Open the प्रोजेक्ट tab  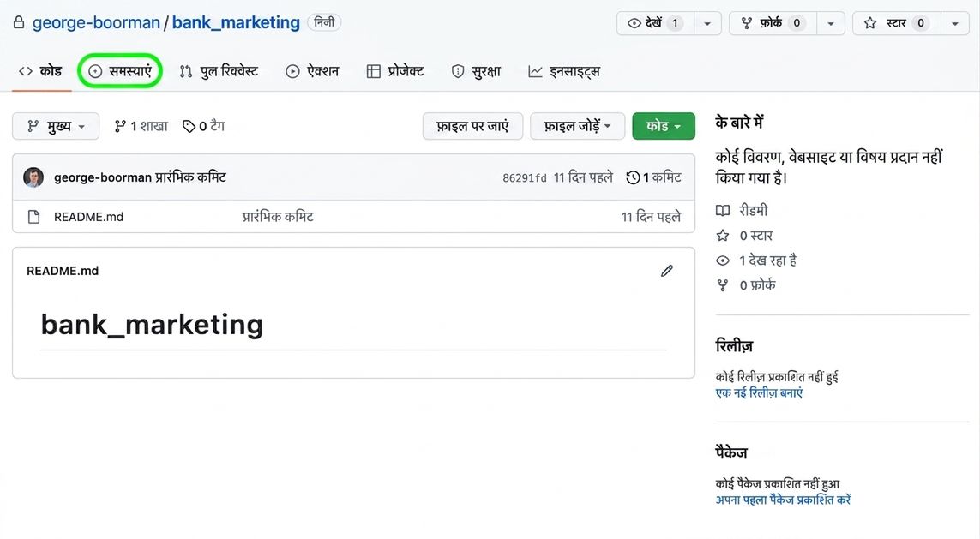pyautogui.click(x=395, y=71)
